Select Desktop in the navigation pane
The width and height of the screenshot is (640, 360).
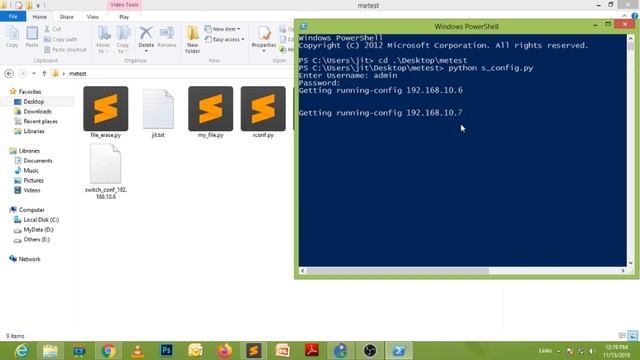tap(33, 102)
